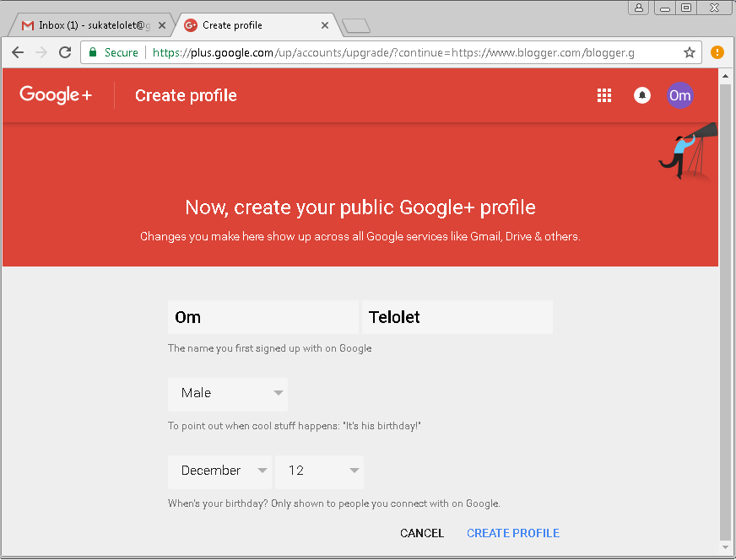Select the Create profile tab
The image size is (736, 560).
257,25
